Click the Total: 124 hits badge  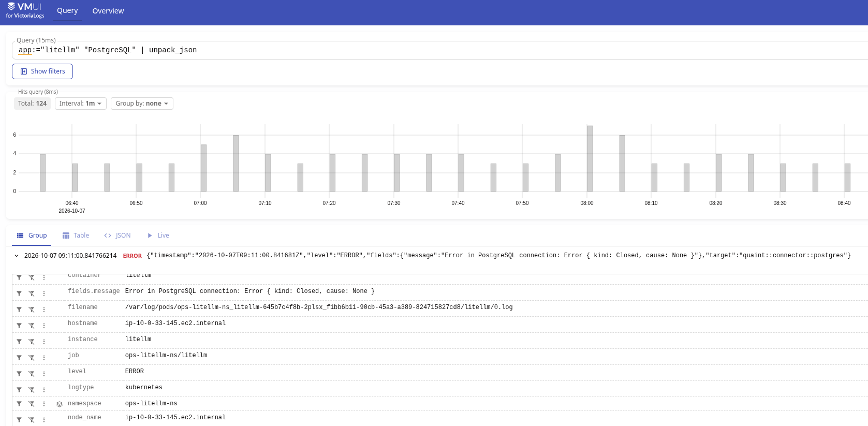[32, 104]
